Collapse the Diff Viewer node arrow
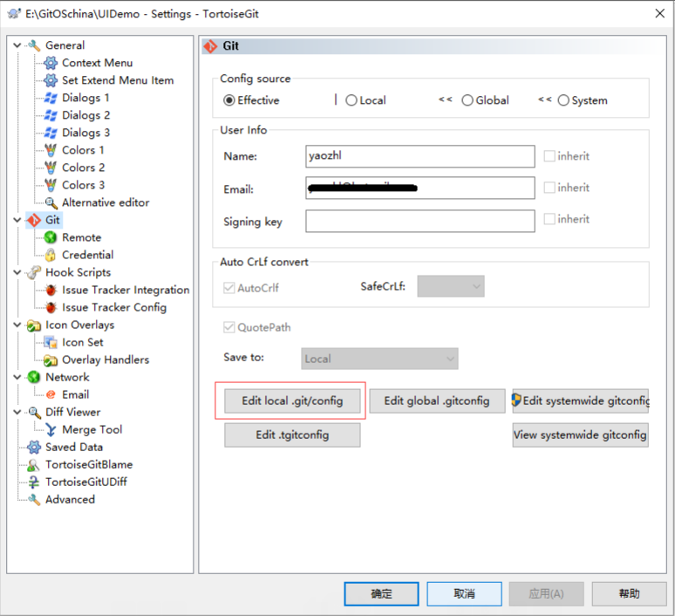 [x=17, y=412]
